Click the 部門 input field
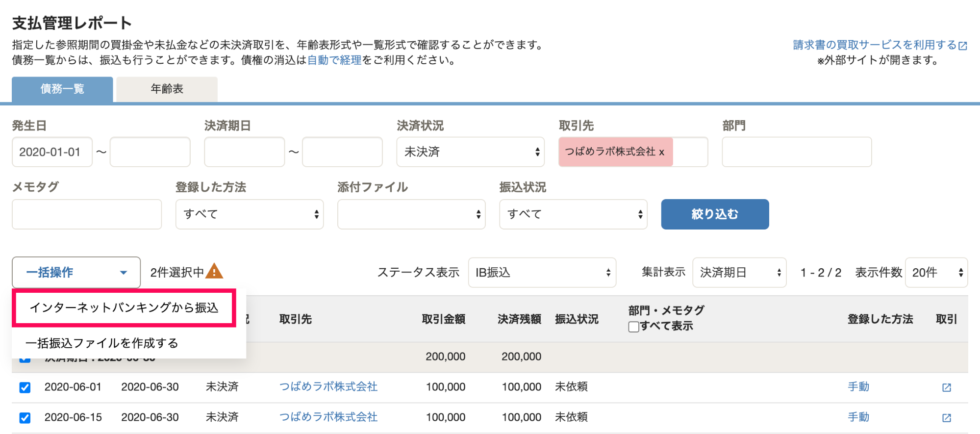The height and width of the screenshot is (434, 980). [797, 152]
